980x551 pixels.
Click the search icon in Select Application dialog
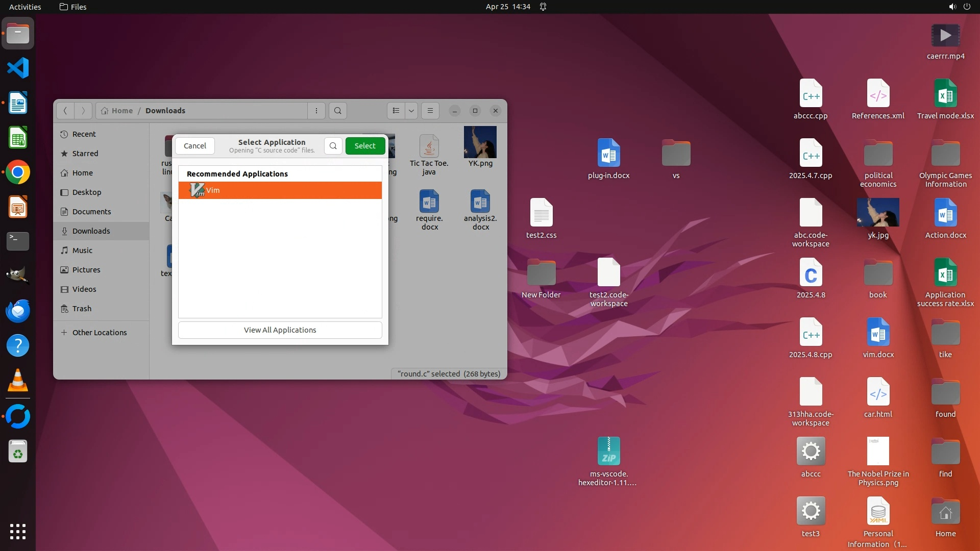point(333,146)
